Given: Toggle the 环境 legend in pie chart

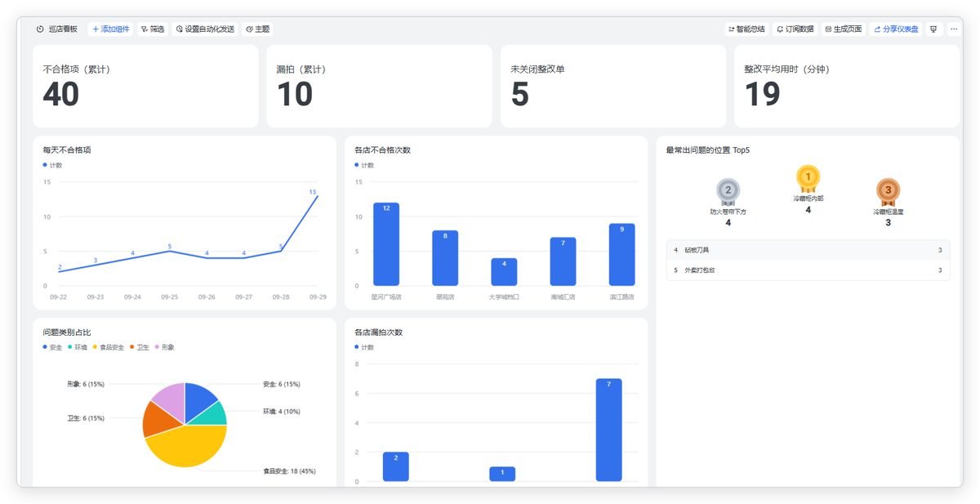Looking at the screenshot, I should pyautogui.click(x=78, y=347).
